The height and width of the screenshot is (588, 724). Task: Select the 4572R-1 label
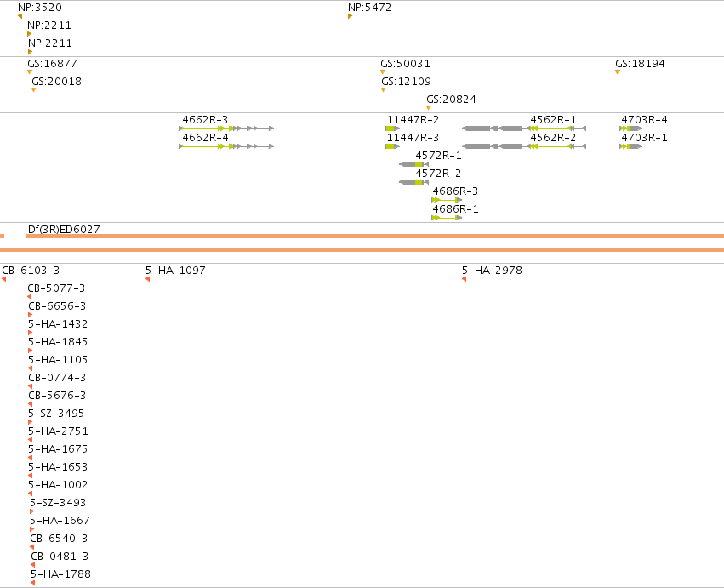pos(438,156)
